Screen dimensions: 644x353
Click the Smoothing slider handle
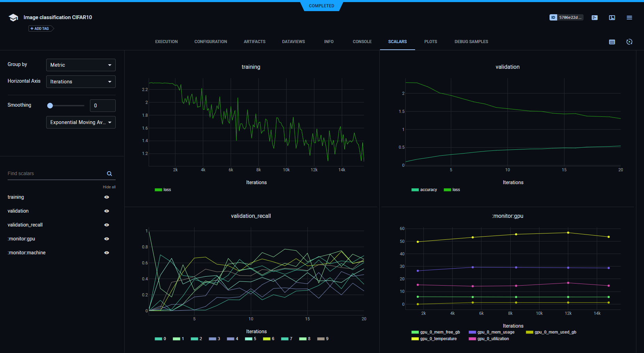50,106
